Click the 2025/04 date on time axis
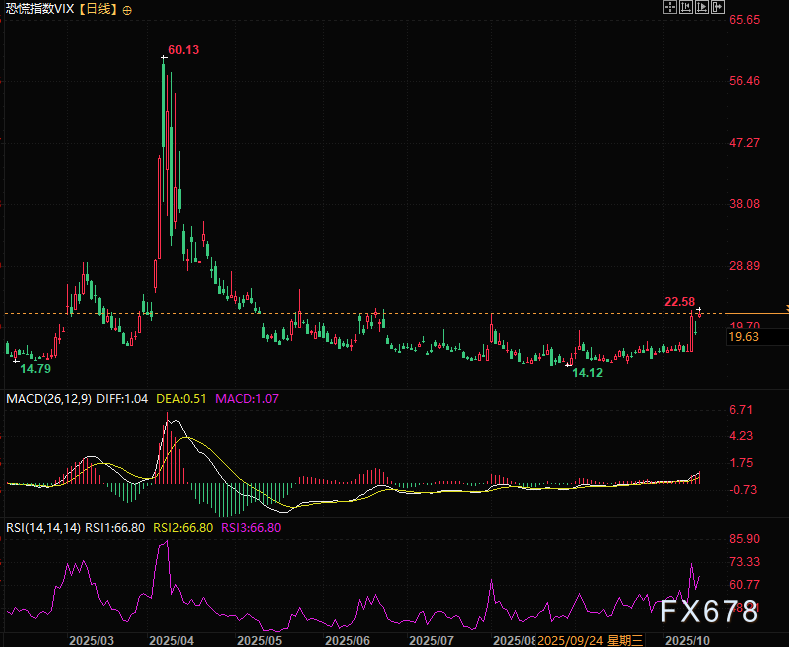 coord(171,639)
